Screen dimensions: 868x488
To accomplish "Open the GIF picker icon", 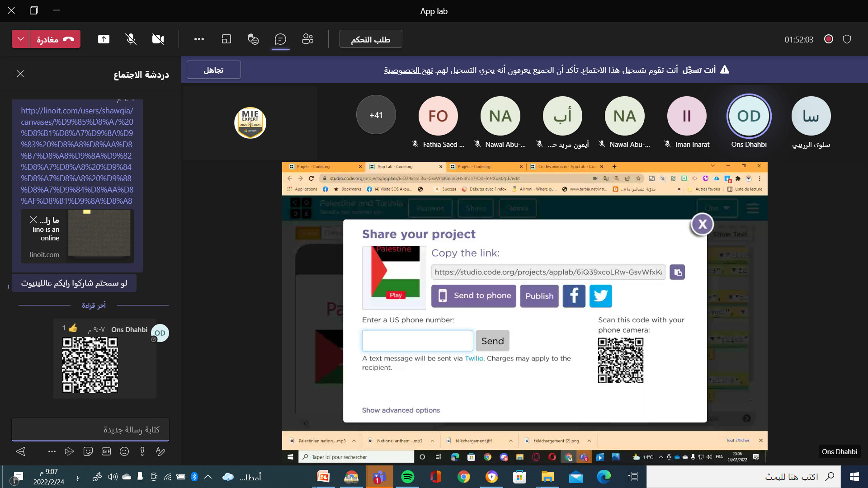I will point(106,451).
